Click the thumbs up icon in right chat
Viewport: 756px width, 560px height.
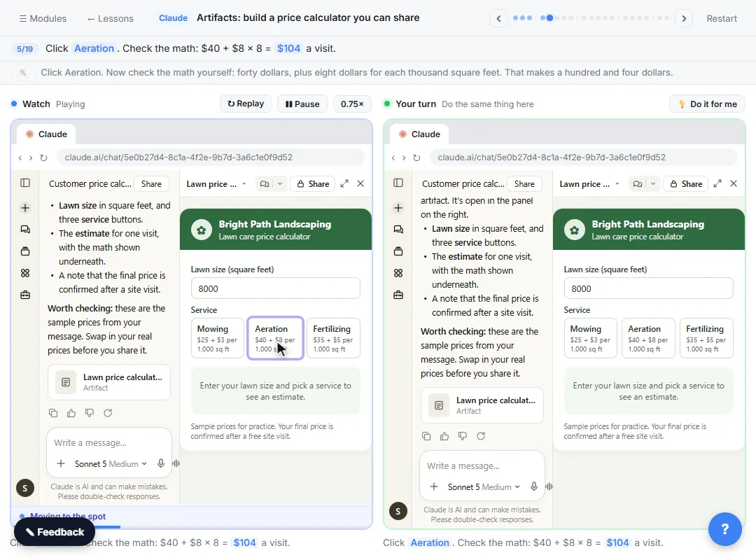pyautogui.click(x=444, y=436)
